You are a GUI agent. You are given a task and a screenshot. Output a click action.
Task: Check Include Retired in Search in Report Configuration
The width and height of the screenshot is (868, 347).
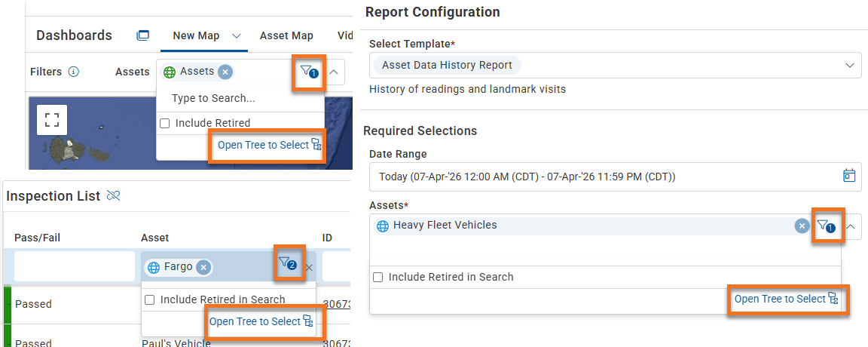[x=378, y=277]
